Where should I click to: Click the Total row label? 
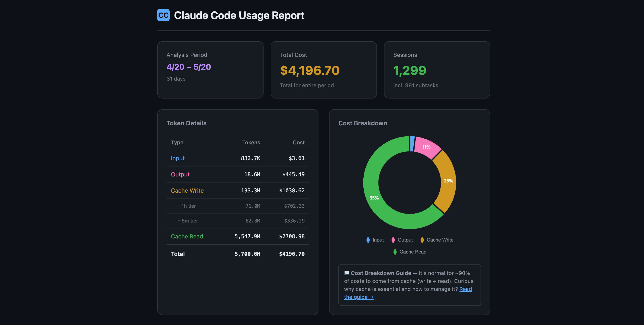pyautogui.click(x=178, y=254)
